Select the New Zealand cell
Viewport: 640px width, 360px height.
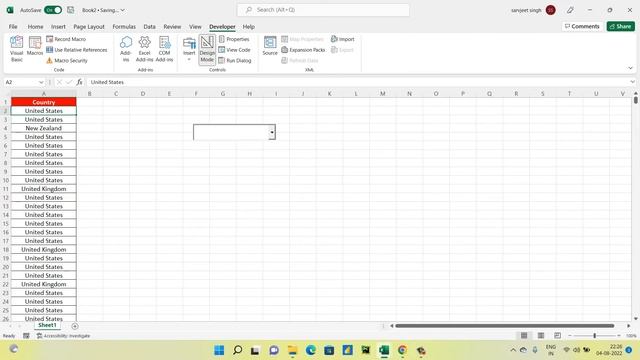(x=44, y=128)
